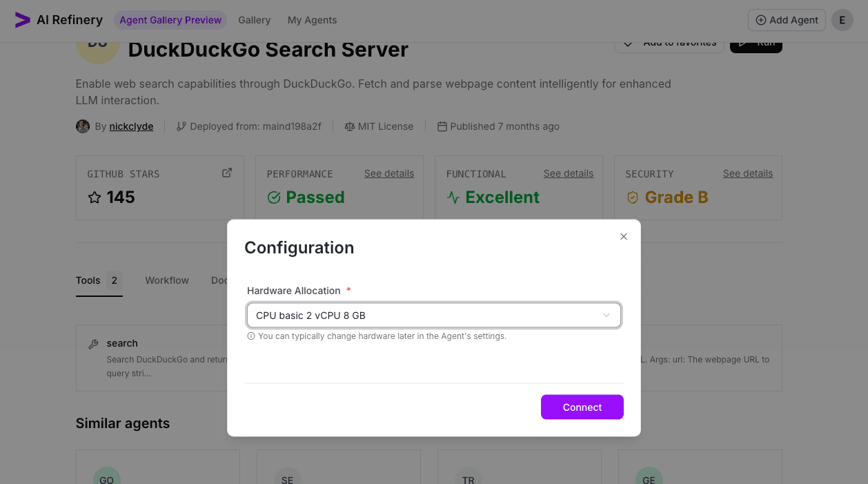
Task: Open My Agents from the top navigation
Action: (x=312, y=20)
